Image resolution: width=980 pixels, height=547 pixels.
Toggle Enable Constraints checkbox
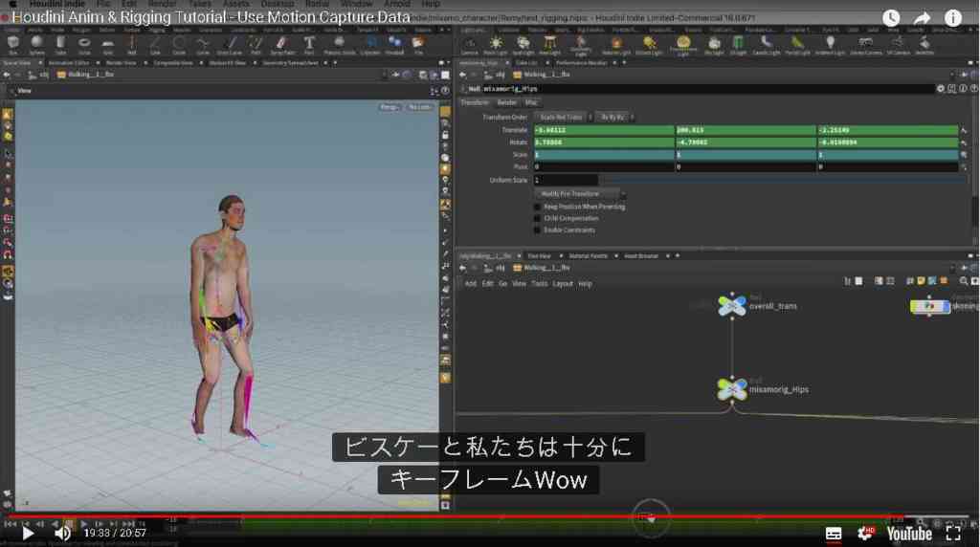[538, 230]
